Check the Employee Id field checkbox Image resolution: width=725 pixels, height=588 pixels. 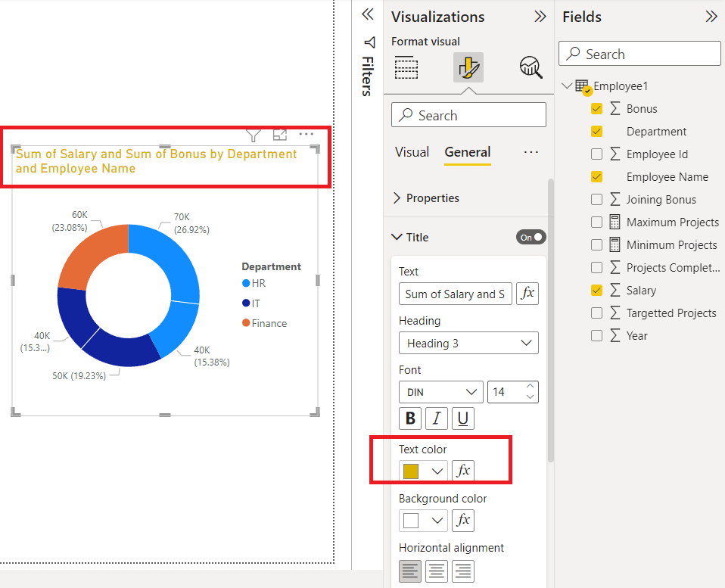tap(596, 154)
